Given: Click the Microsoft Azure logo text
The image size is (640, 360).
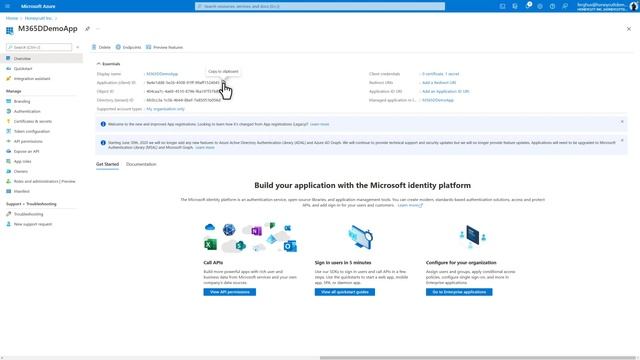Looking at the screenshot, I should coord(38,6).
